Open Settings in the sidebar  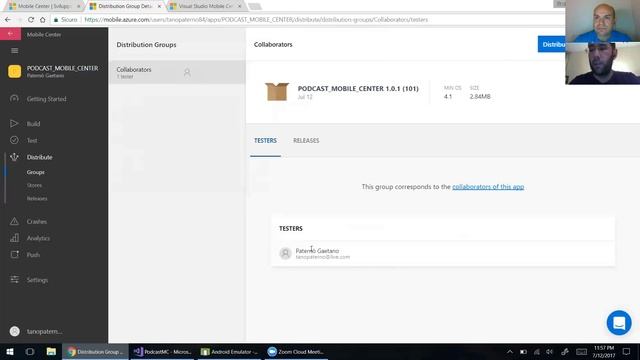[x=37, y=280]
